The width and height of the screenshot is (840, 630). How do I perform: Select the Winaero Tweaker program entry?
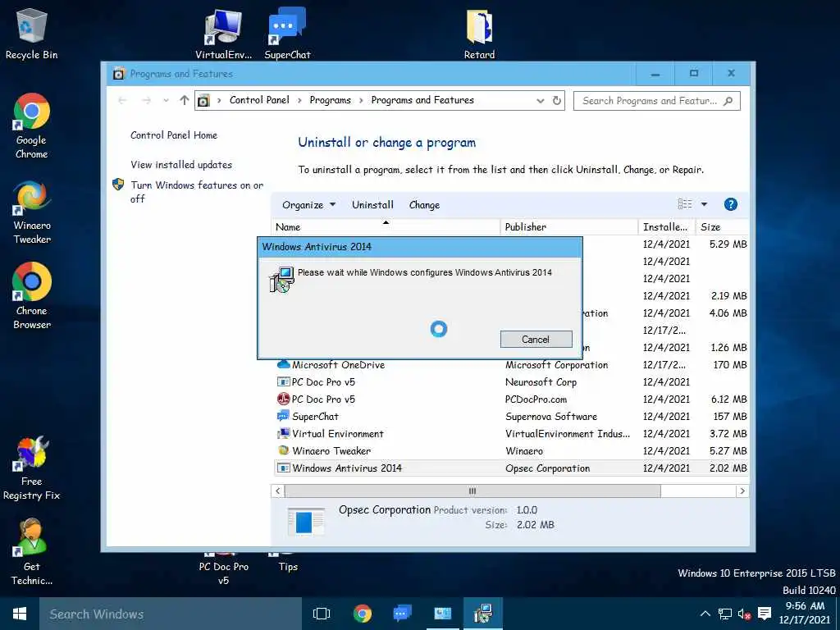[511, 450]
